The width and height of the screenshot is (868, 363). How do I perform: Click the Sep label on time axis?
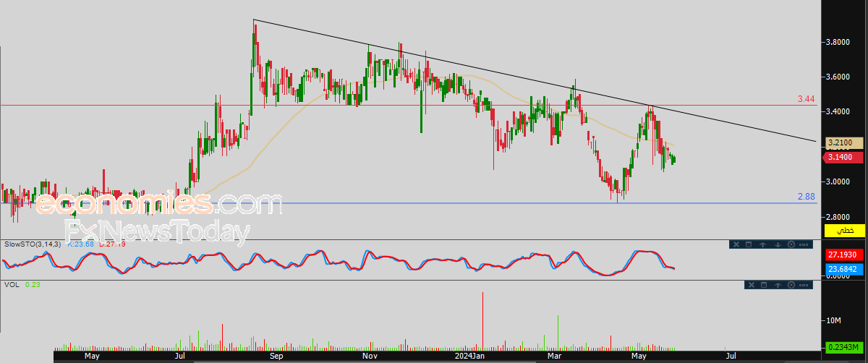point(276,356)
